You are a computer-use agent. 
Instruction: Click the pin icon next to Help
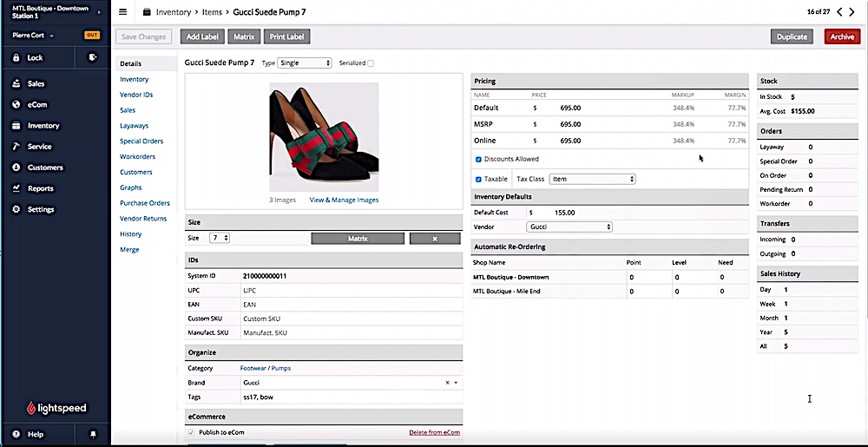pos(93,434)
